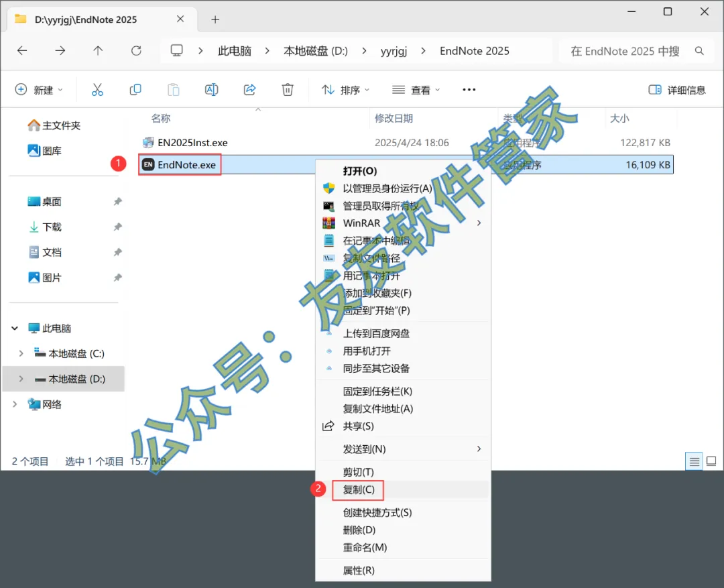Go back with the left arrow

click(x=22, y=51)
